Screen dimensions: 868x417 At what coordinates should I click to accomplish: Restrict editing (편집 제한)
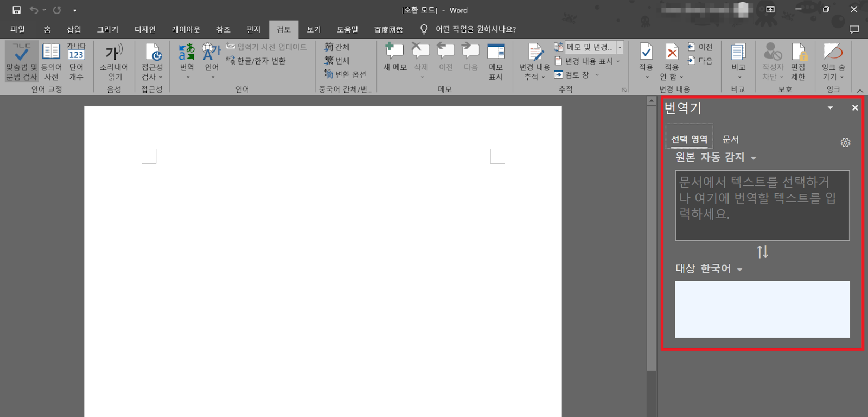coord(798,61)
